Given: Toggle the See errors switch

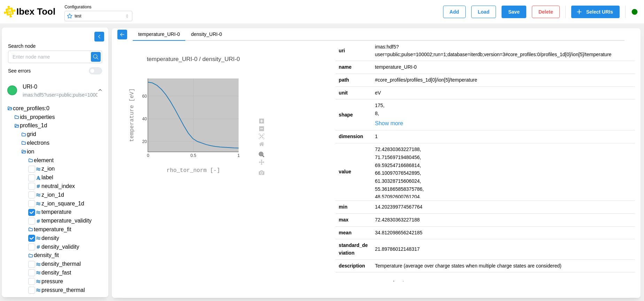Looking at the screenshot, I should pyautogui.click(x=95, y=71).
